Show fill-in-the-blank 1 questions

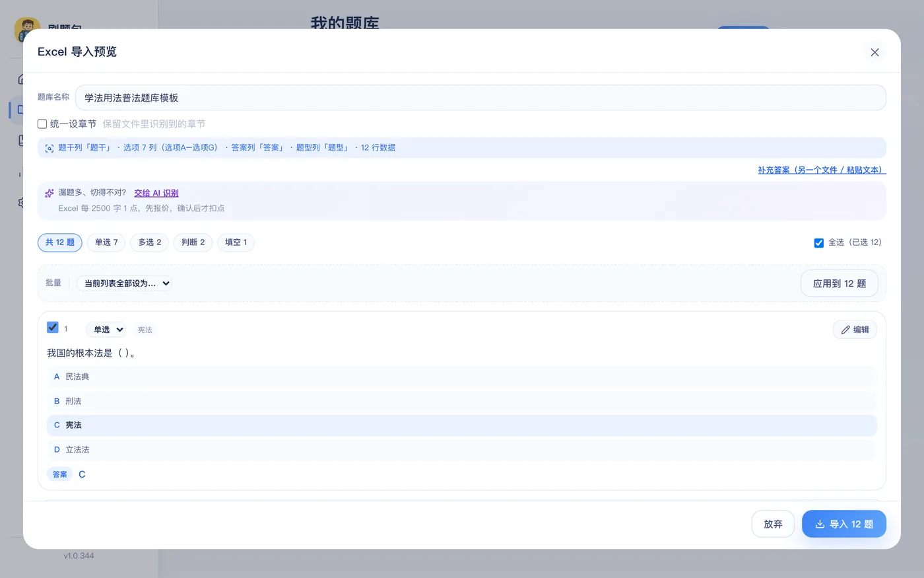pyautogui.click(x=236, y=242)
